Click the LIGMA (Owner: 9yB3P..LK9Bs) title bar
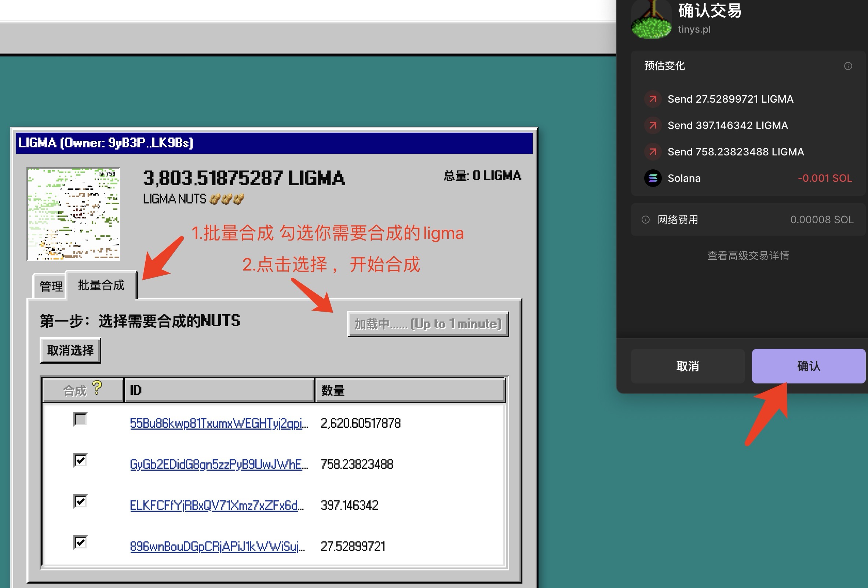The image size is (868, 588). (x=274, y=143)
